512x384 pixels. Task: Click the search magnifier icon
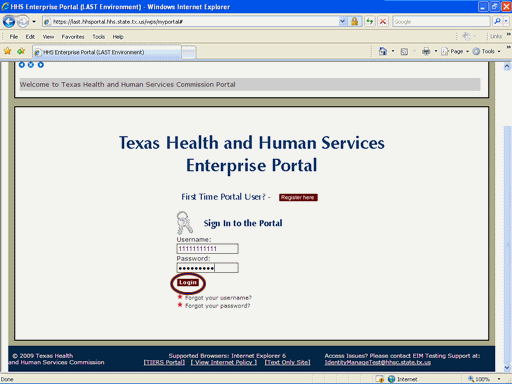(x=497, y=22)
